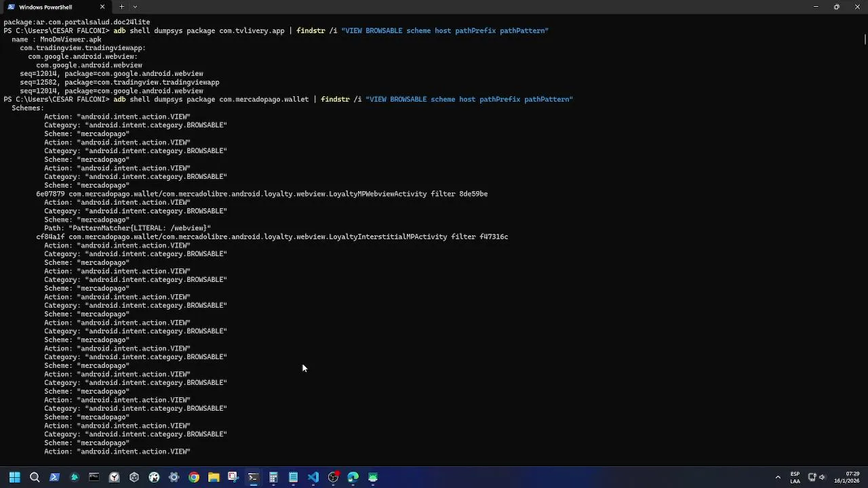Open the taskbar icon with red badge
Image resolution: width=868 pixels, height=488 pixels.
333,477
